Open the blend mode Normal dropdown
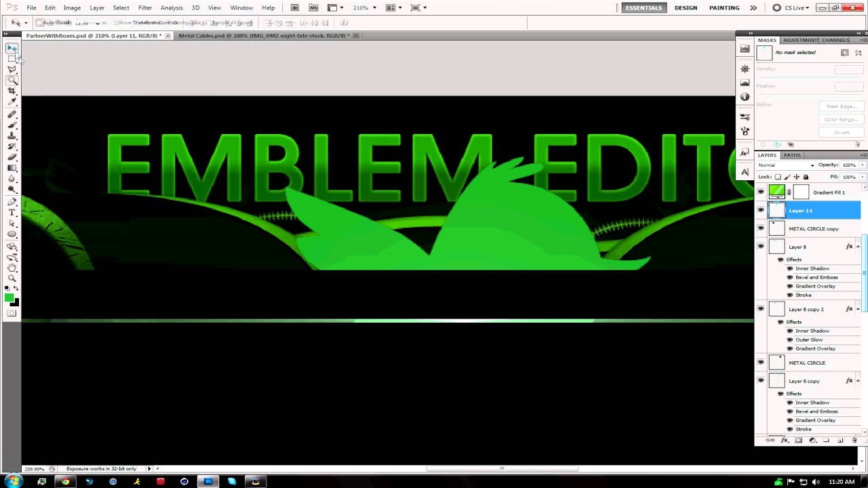 click(x=787, y=165)
